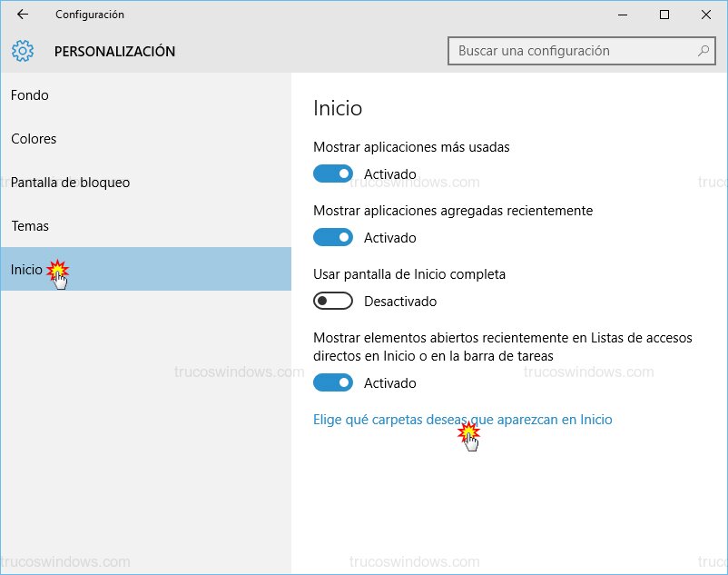Enable Usar pantalla de Inicio completa

point(332,301)
